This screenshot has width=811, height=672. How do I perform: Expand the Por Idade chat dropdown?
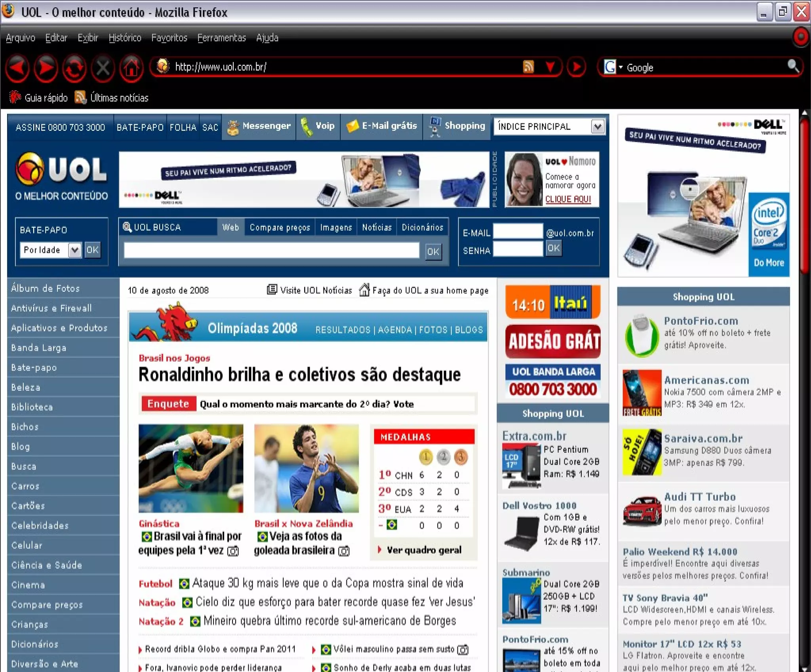74,250
